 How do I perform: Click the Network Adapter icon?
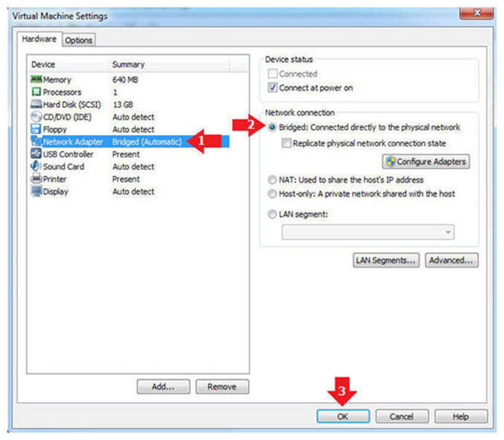click(36, 141)
